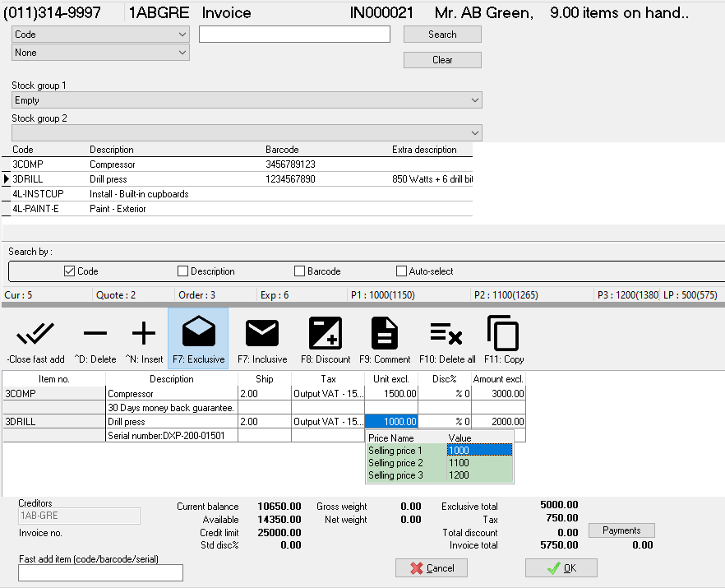Click the F10 Delete all icon
Image resolution: width=725 pixels, height=588 pixels.
446,333
